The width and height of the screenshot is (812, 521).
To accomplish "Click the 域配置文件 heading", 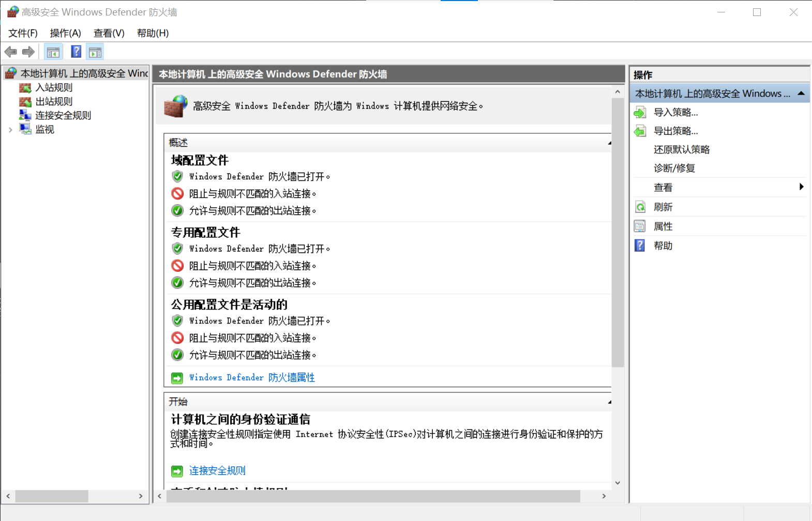I will pos(200,160).
